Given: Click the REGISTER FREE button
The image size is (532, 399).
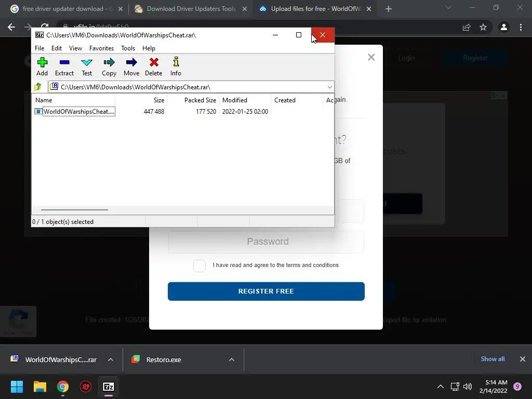Looking at the screenshot, I should pyautogui.click(x=266, y=291).
